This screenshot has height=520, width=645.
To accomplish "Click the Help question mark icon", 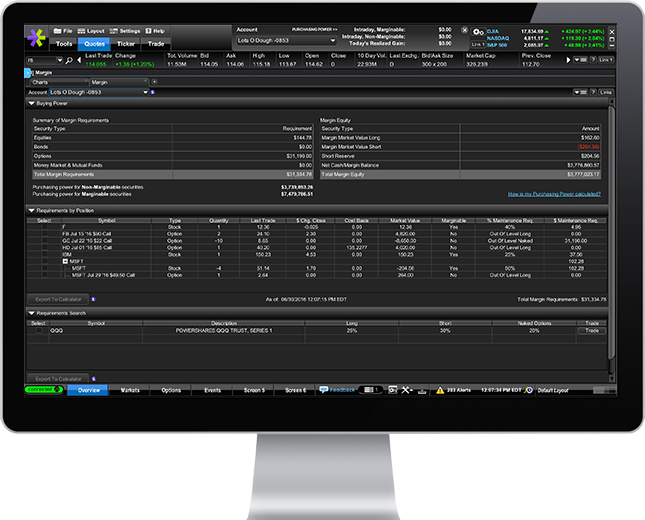I will click(148, 31).
